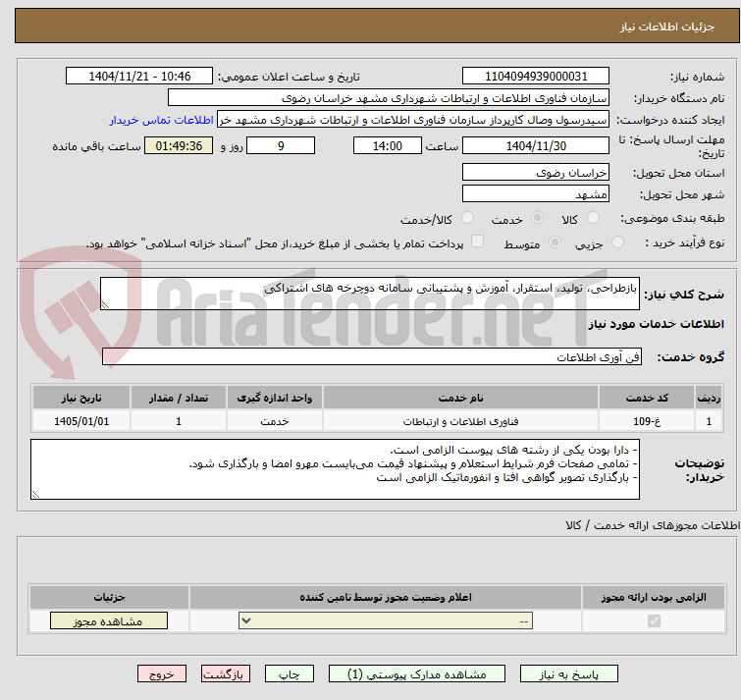Click the buyer notes text area
Viewport: 741px width, 700px height.
click(x=335, y=469)
